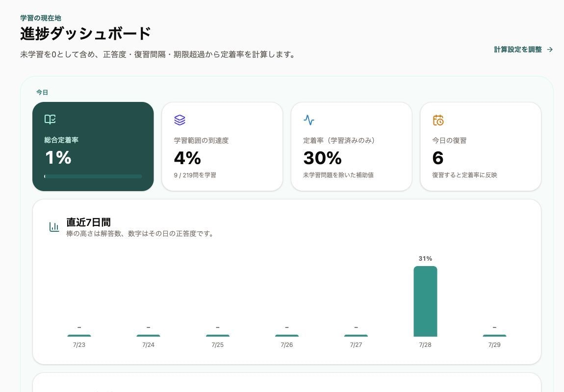Select the 4% value on 学習範囲の到達度 card
564x392 pixels.
[187, 158]
